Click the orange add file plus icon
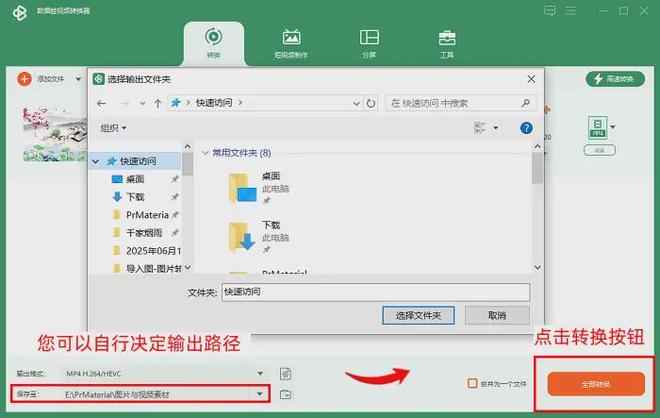Viewport: 660px width, 418px height. (24, 79)
